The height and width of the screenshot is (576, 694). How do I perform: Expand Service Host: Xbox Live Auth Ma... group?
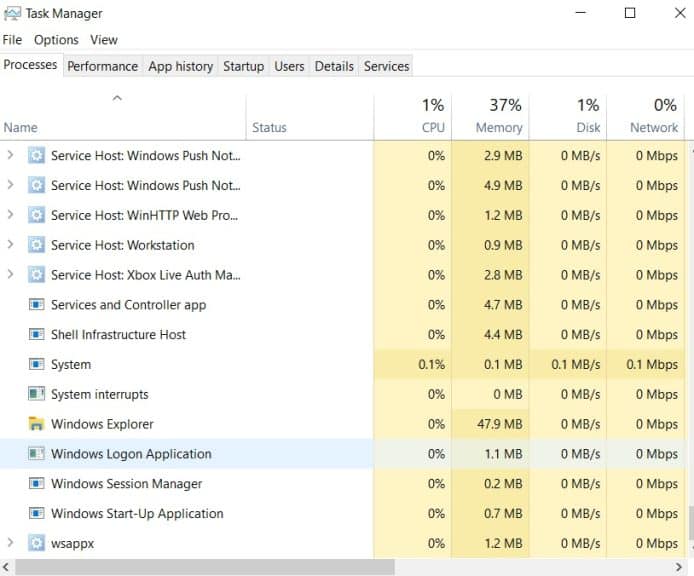10,274
